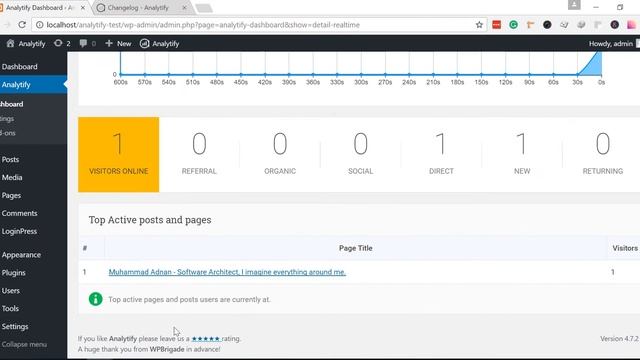Open a new browser tab
This screenshot has width=640, height=360.
204,8
